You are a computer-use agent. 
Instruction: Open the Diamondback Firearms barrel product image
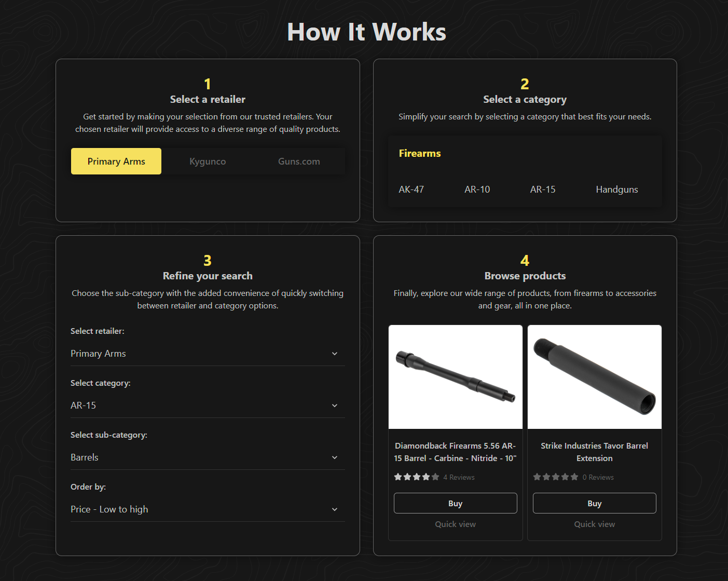click(456, 377)
